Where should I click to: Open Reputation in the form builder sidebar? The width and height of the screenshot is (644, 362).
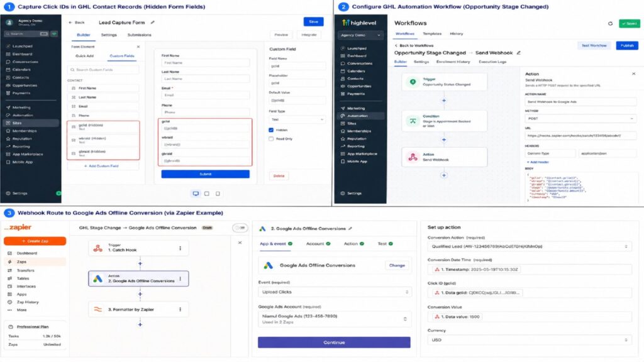click(x=22, y=138)
